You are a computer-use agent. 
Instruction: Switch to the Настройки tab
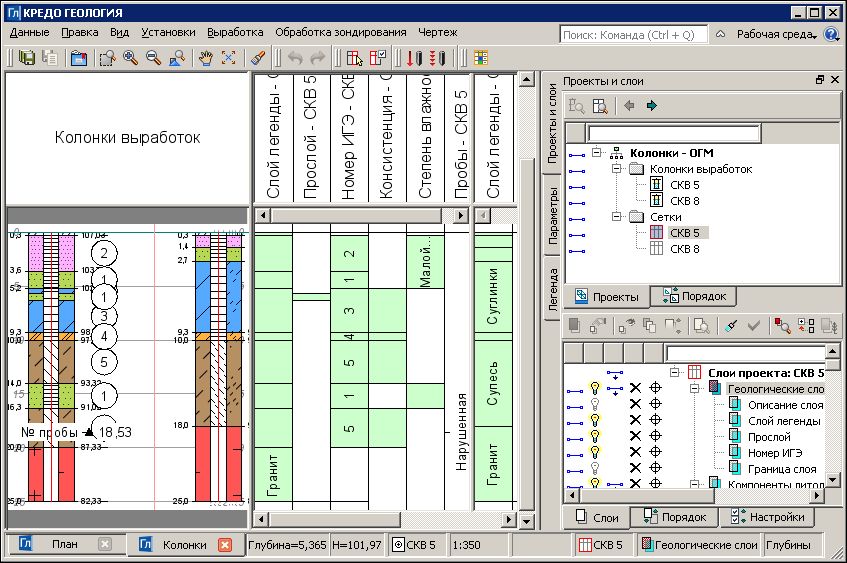click(768, 517)
